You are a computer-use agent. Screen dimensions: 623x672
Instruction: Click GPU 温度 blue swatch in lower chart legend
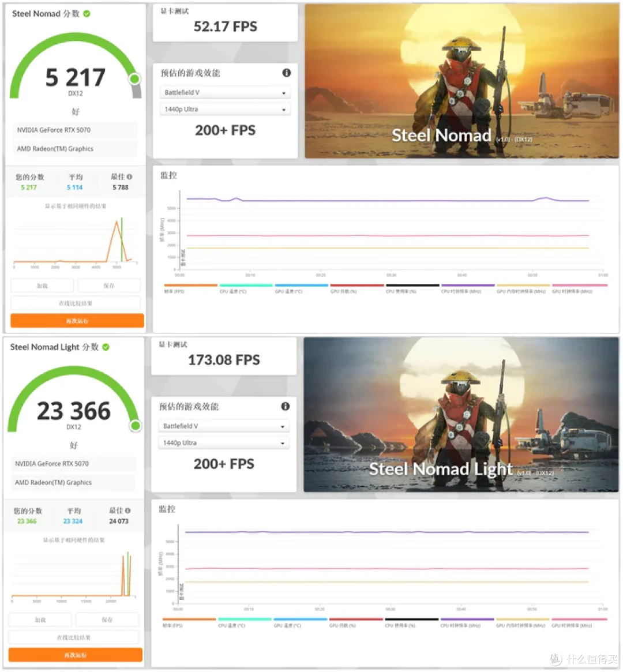click(x=301, y=620)
